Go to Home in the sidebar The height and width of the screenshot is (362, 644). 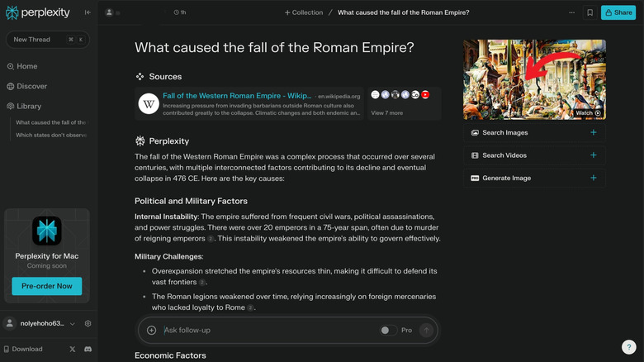22,66
